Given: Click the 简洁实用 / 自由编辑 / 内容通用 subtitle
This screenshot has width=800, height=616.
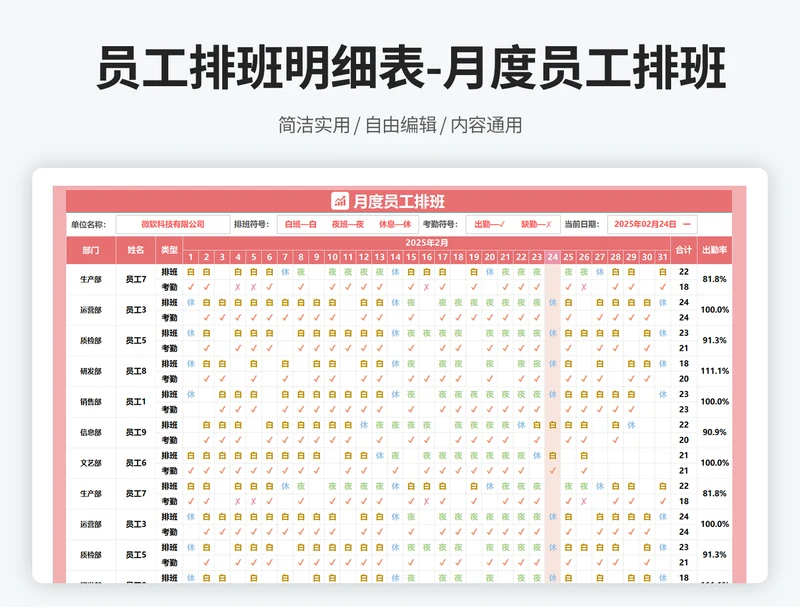Looking at the screenshot, I should tap(400, 125).
